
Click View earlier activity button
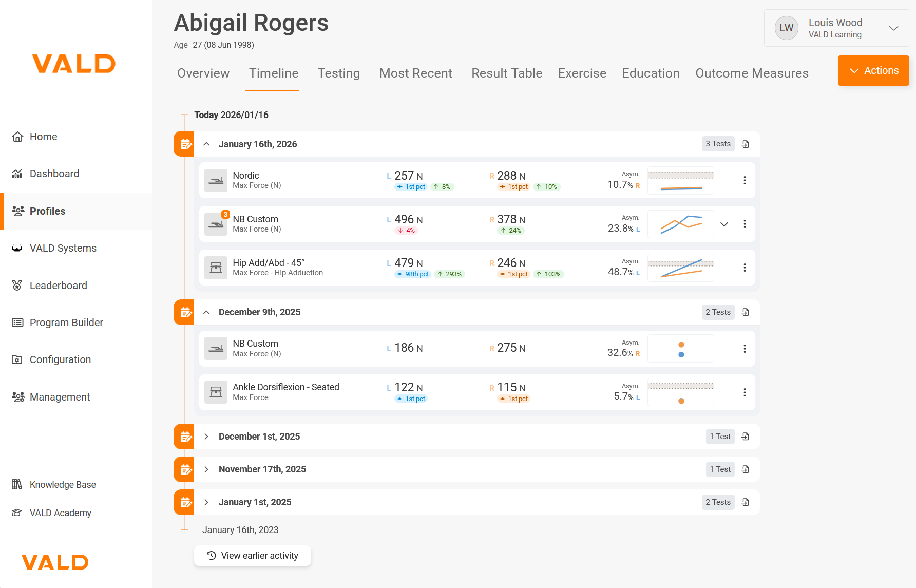(x=253, y=556)
